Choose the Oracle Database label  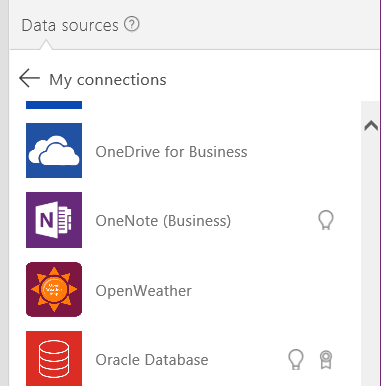pos(152,360)
